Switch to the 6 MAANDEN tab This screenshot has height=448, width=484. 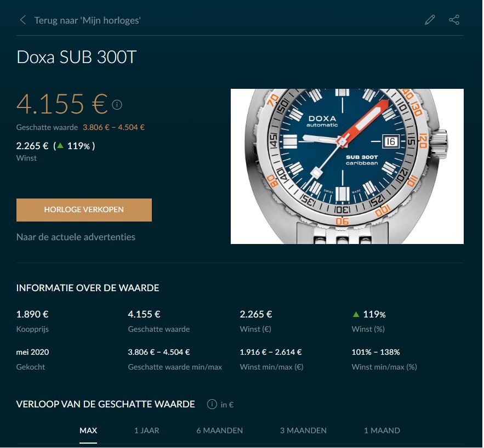click(219, 430)
